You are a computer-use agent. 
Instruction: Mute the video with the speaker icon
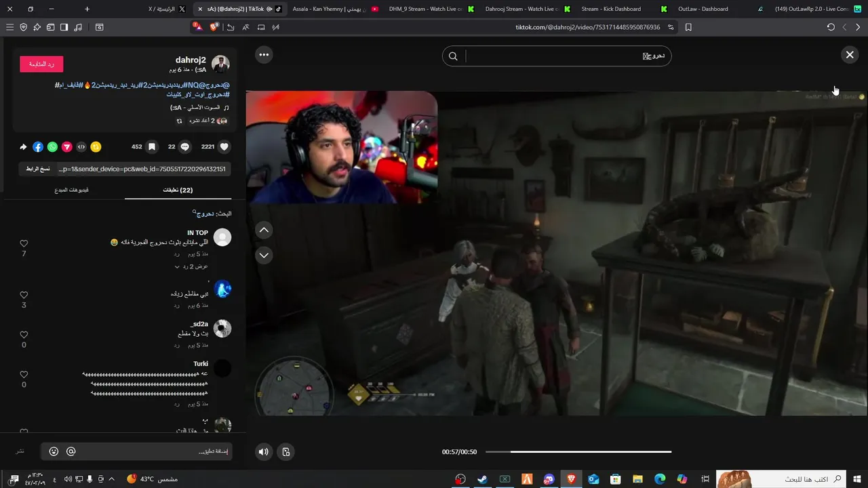click(x=264, y=452)
